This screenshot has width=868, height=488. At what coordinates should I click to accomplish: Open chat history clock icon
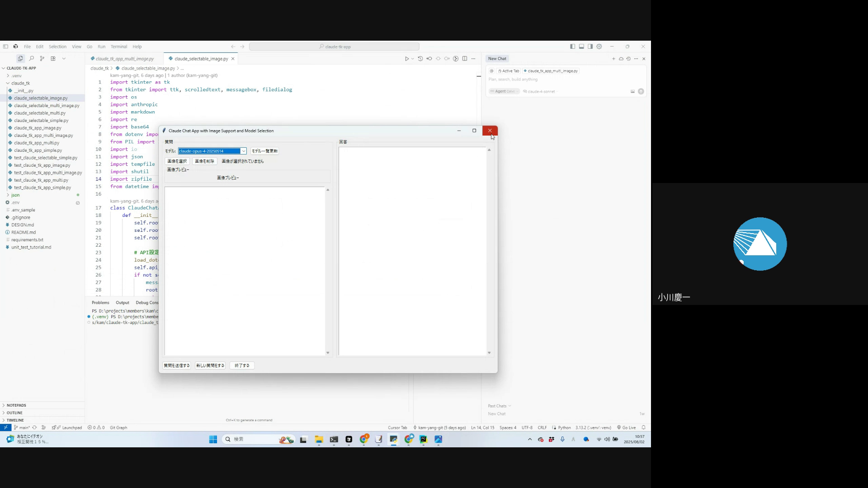point(628,59)
